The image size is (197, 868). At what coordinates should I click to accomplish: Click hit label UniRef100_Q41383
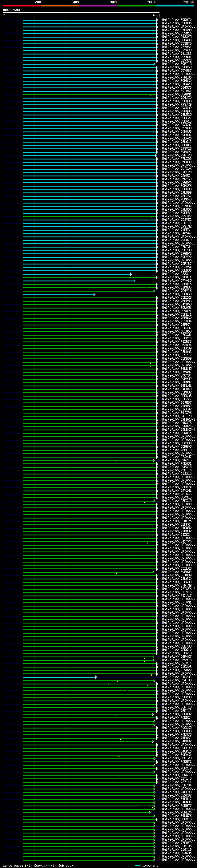coord(176,54)
